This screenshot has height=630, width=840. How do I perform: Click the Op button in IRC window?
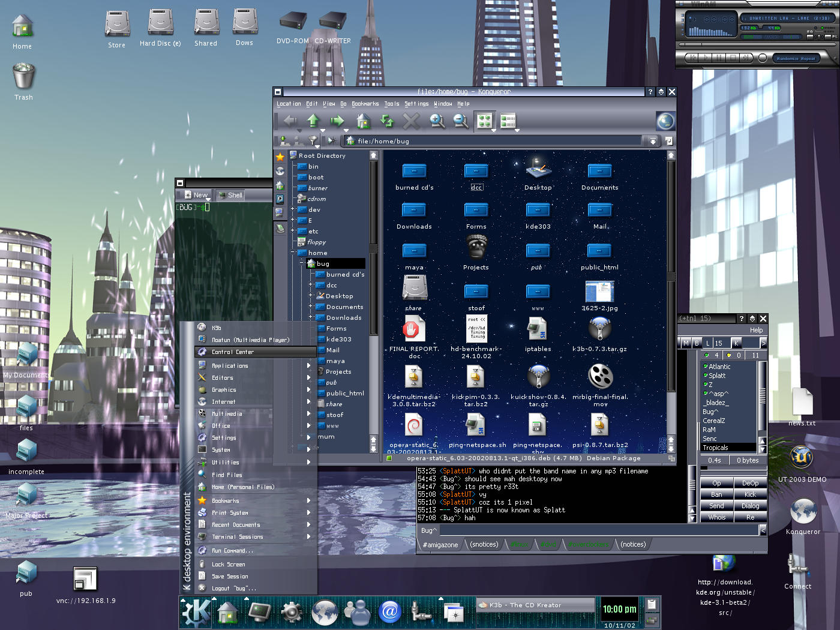(x=716, y=483)
